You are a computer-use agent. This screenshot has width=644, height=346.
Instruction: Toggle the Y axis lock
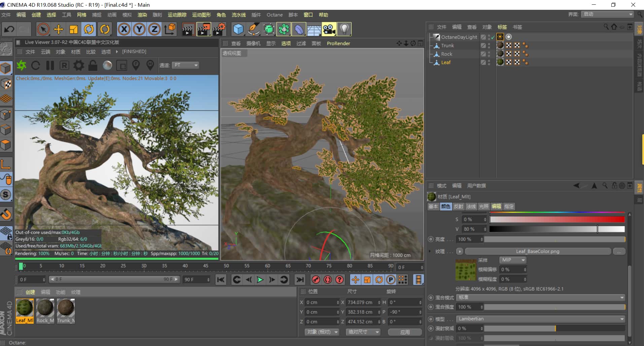[x=139, y=29]
